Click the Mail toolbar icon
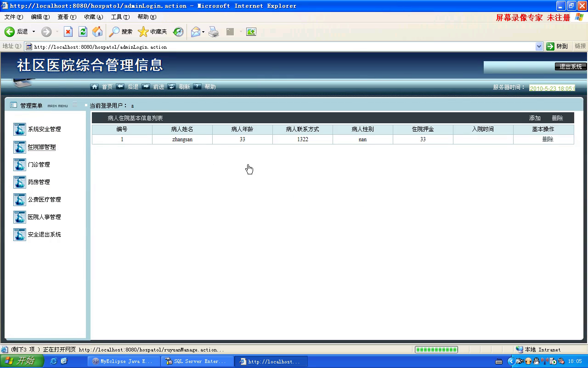Screen dimensions: 588x368 195,32
